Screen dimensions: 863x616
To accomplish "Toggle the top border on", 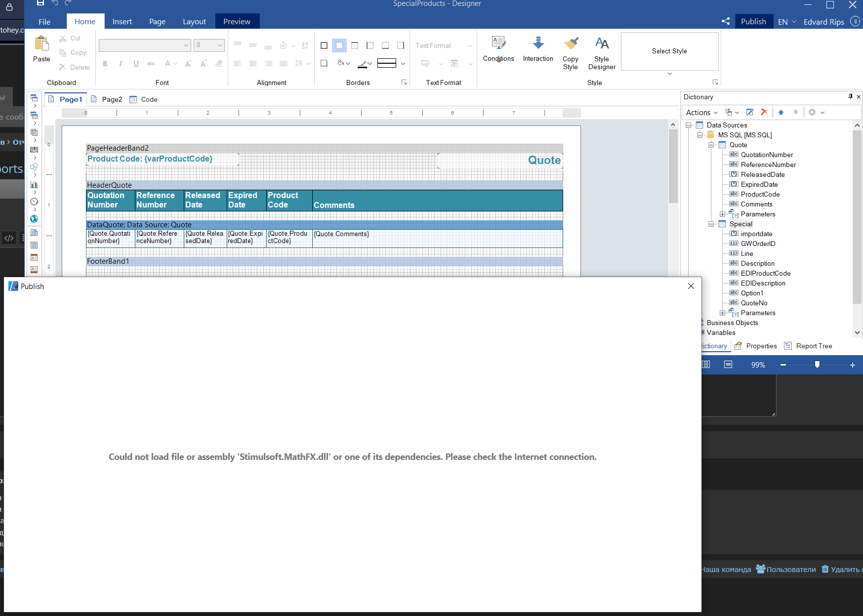I will coord(355,45).
